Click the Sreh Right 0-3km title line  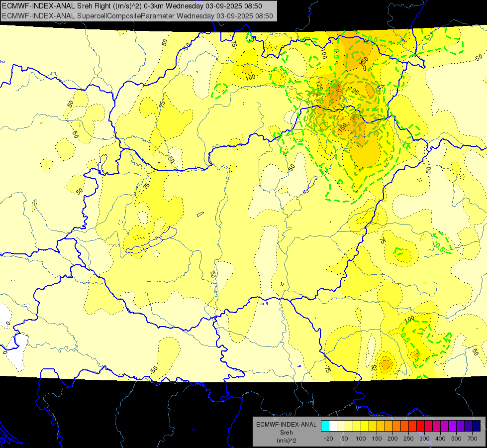(x=132, y=6)
